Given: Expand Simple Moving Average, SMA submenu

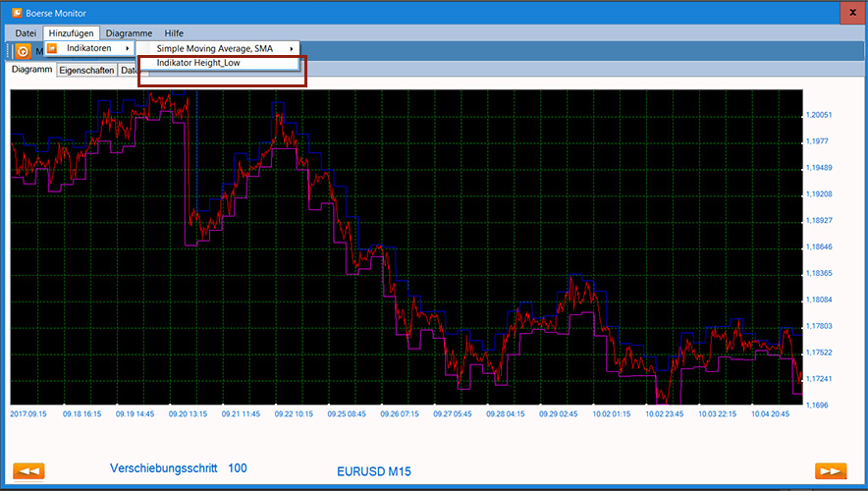Looking at the screenshot, I should pyautogui.click(x=222, y=49).
